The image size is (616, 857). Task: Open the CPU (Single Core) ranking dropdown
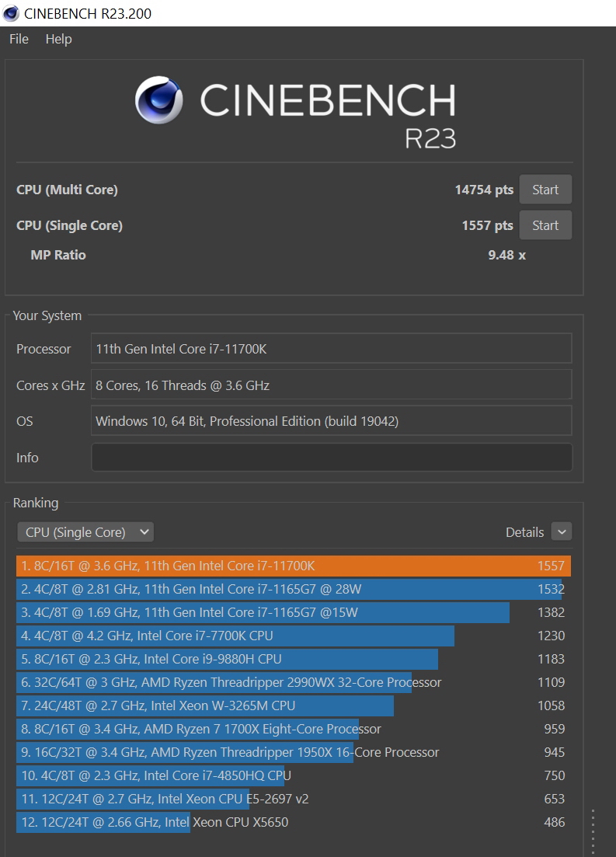[85, 532]
